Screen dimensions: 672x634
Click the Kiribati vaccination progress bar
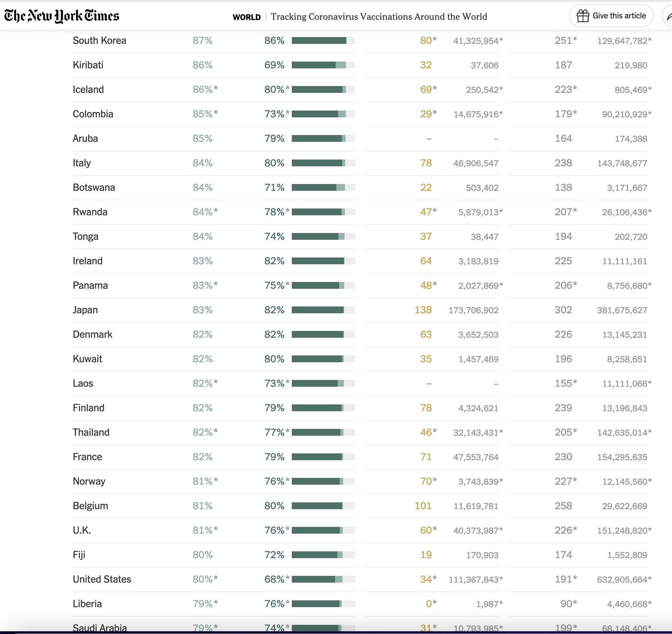(323, 65)
